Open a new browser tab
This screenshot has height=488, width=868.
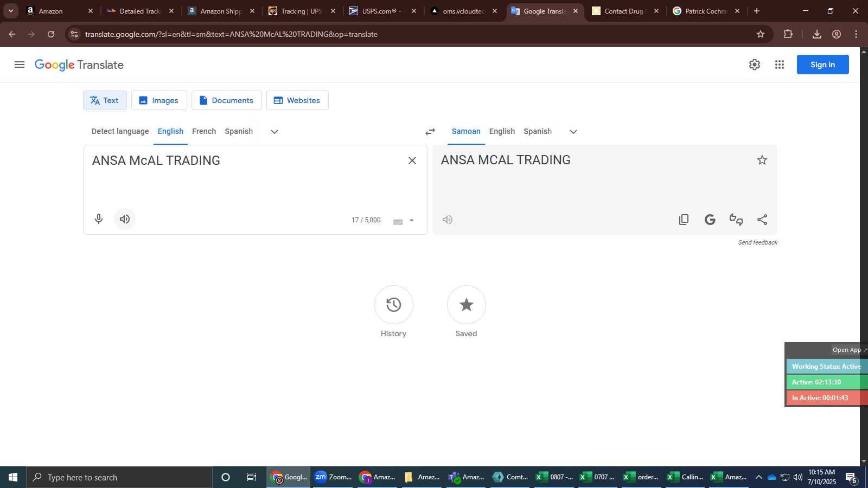(757, 11)
